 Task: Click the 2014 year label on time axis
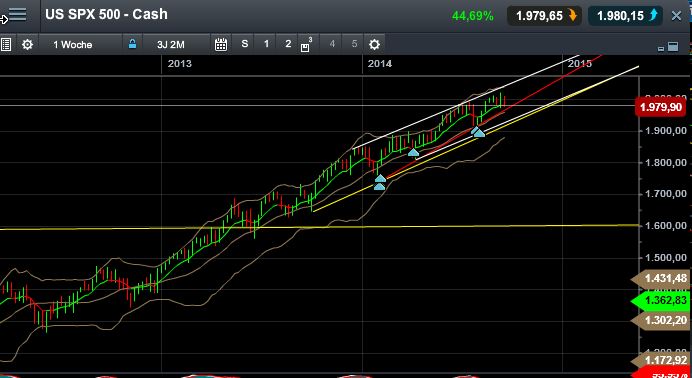tap(380, 64)
